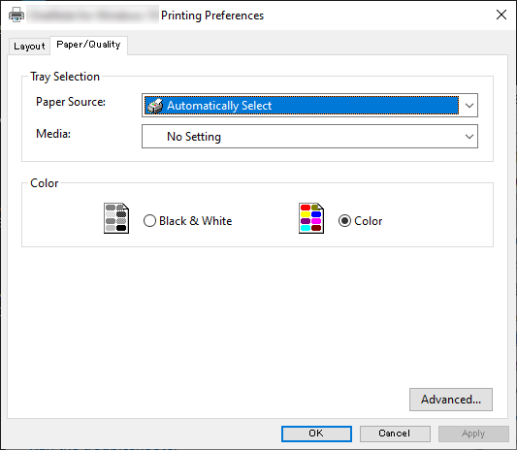Click the Printing Preferences title bar text
Screen dimensions: 517x450
click(212, 16)
